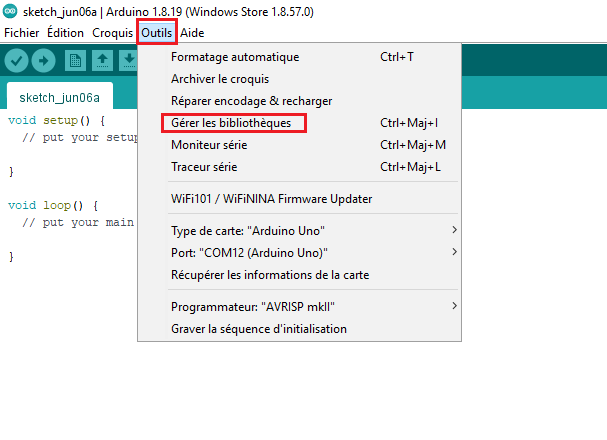Click the Arduino logo in the title bar
The width and height of the screenshot is (607, 440).
pos(10,11)
